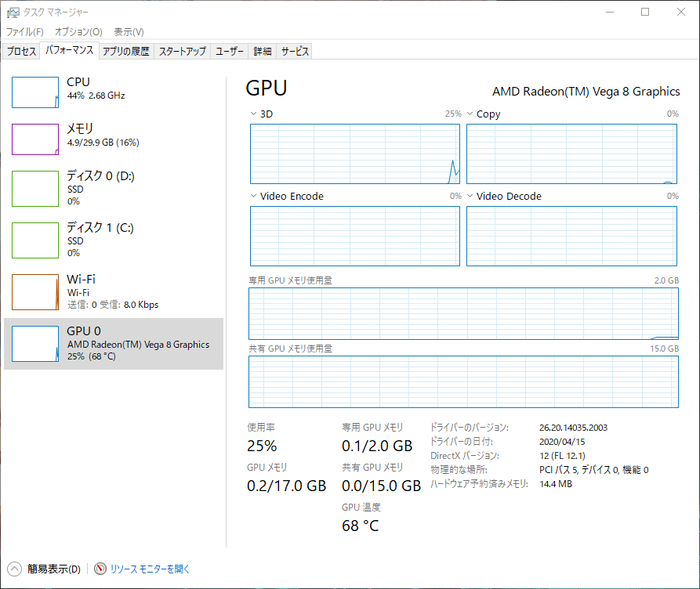Open the オプション(O) menu
The width and height of the screenshot is (700, 589).
tap(78, 32)
